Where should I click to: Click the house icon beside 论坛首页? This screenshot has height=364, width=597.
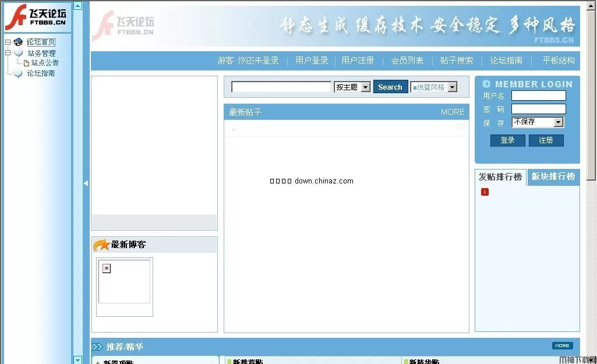tap(17, 41)
